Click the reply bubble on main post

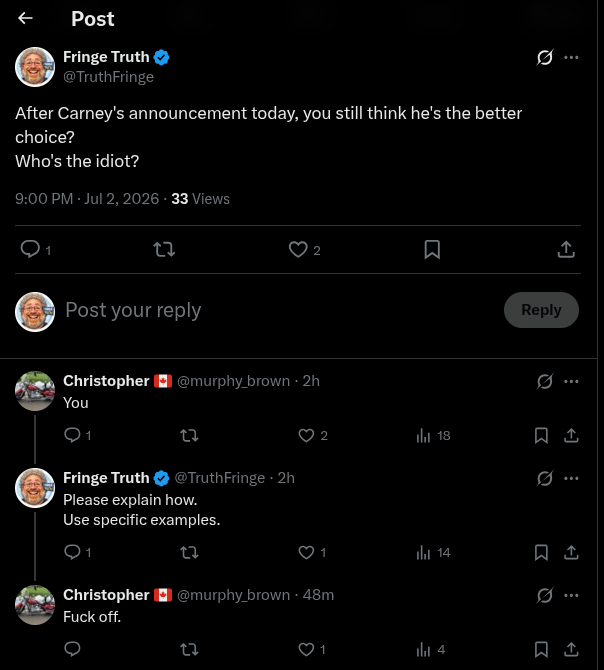pyautogui.click(x=30, y=249)
